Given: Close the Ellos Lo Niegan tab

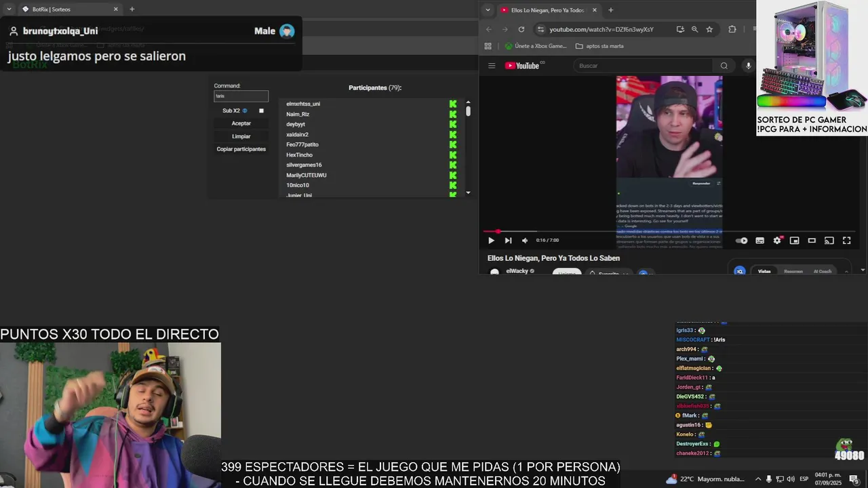Looking at the screenshot, I should pyautogui.click(x=595, y=10).
